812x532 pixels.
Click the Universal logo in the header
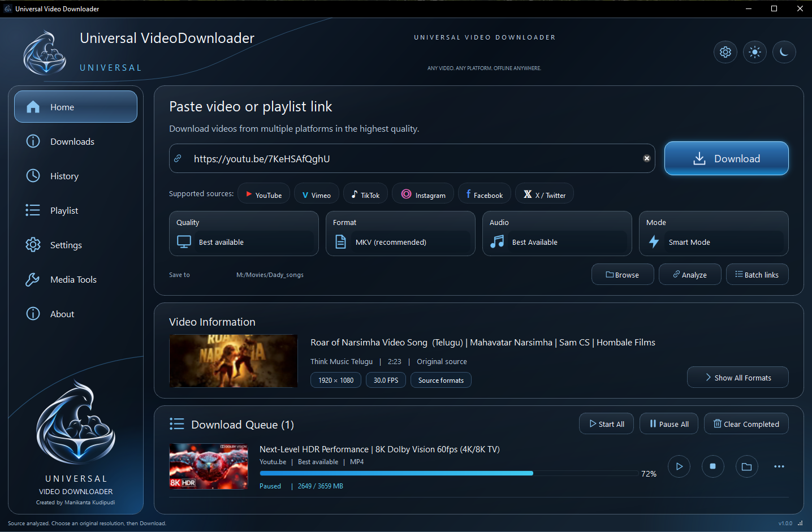45,53
